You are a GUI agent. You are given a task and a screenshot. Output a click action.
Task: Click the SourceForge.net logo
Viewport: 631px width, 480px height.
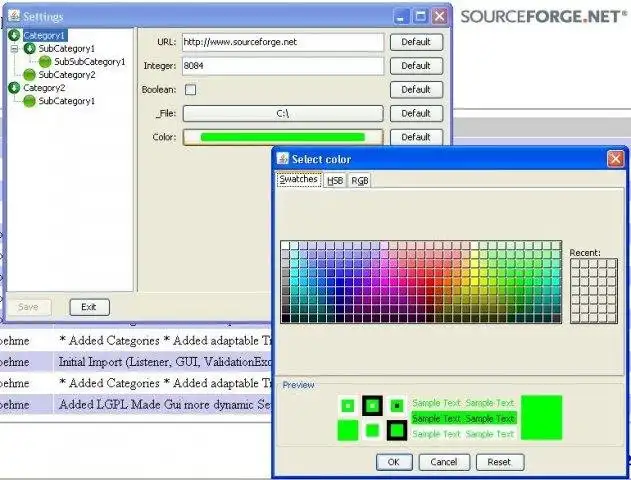(544, 16)
